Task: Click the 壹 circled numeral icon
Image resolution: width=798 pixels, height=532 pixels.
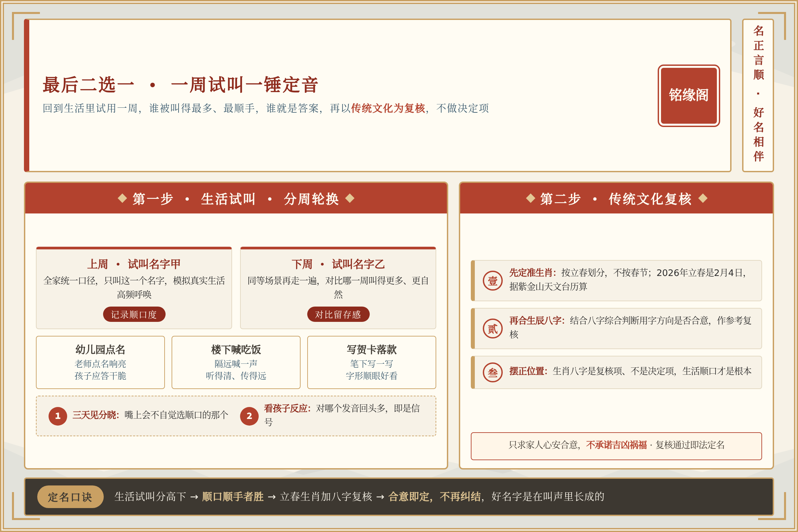Action: click(492, 281)
